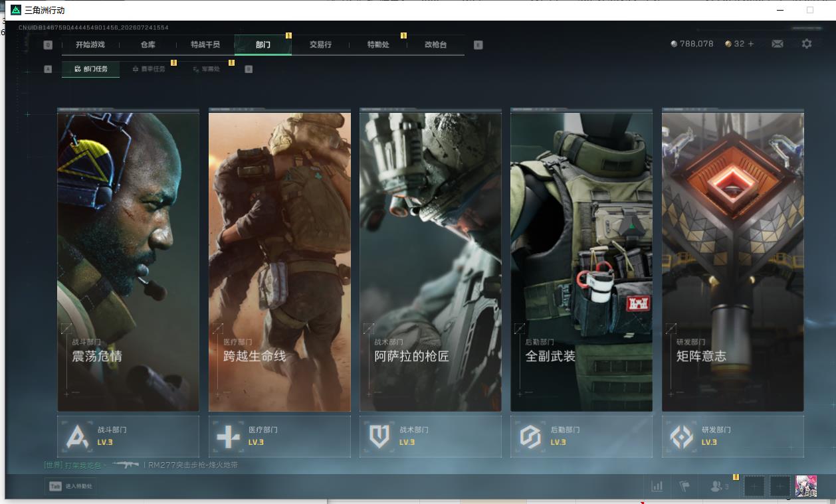Click the rifle icon in world chat

tap(126, 464)
